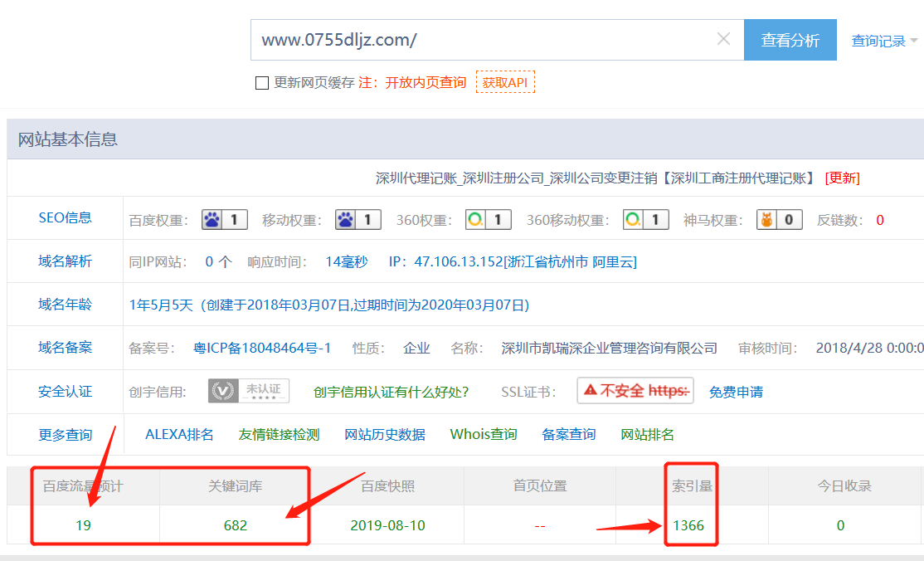Click the 反链数 value 0
The width and height of the screenshot is (924, 561).
tap(880, 221)
